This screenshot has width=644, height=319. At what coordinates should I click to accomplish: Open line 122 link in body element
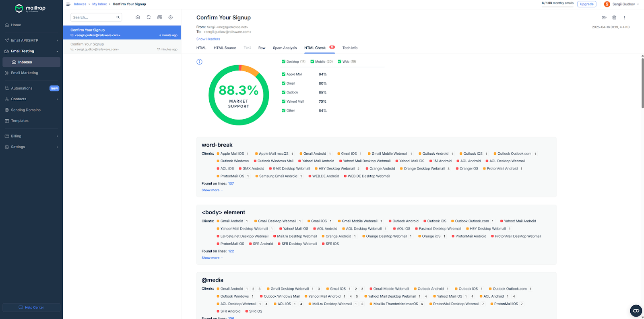231,251
